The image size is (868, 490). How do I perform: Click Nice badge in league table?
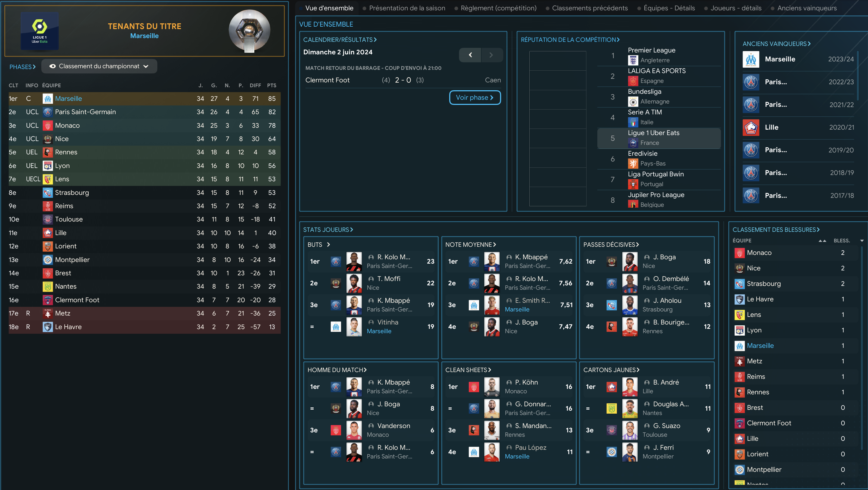pyautogui.click(x=48, y=139)
